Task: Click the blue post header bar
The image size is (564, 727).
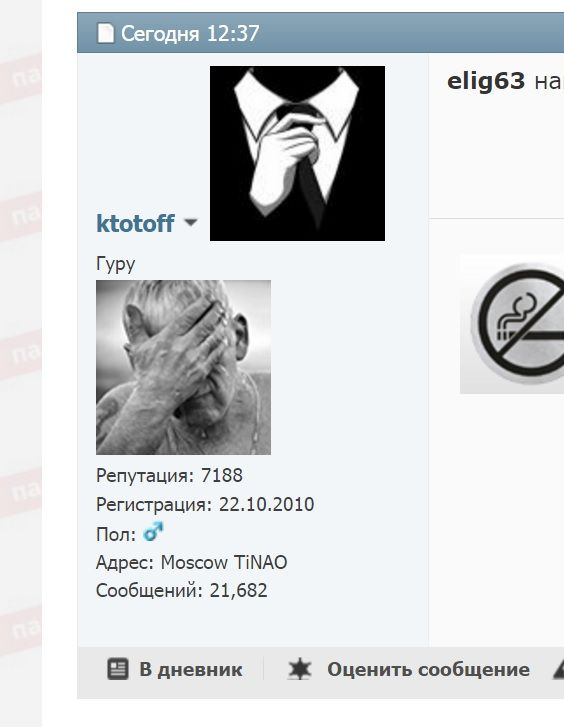Action: pyautogui.click(x=320, y=33)
